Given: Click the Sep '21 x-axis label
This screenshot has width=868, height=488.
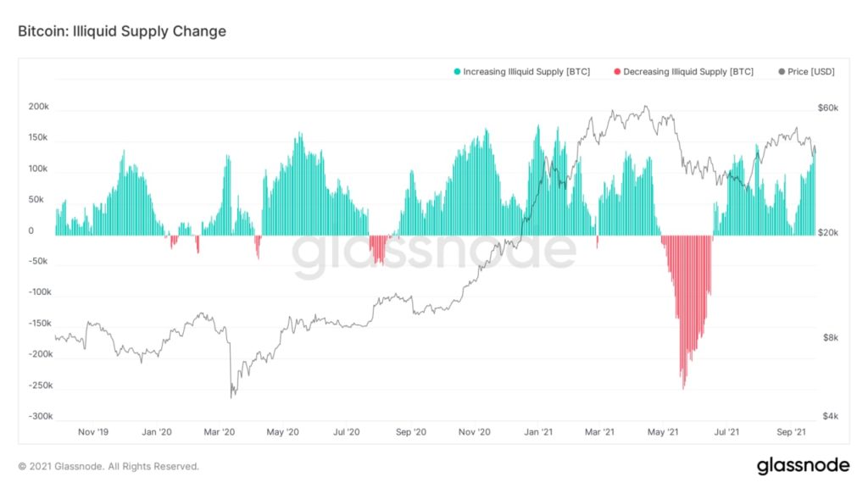Looking at the screenshot, I should [791, 432].
